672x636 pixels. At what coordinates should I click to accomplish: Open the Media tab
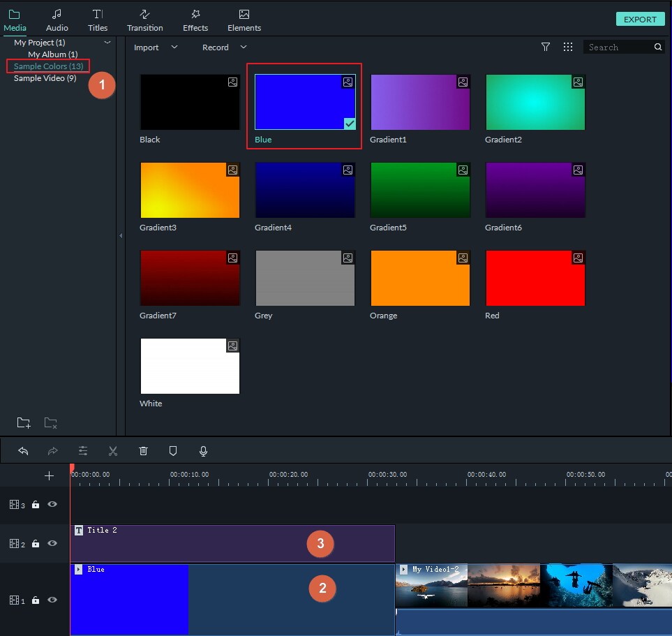[x=15, y=20]
